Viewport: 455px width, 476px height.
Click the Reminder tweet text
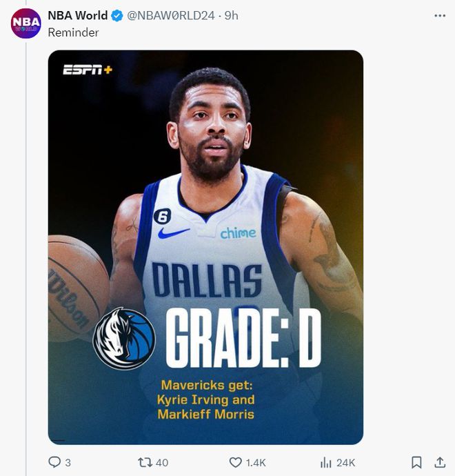click(x=73, y=32)
